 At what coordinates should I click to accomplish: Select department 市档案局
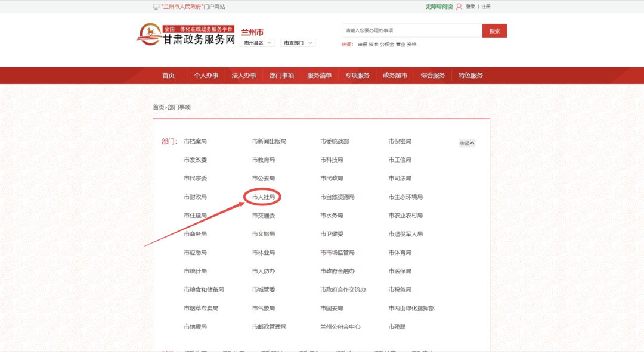(195, 141)
